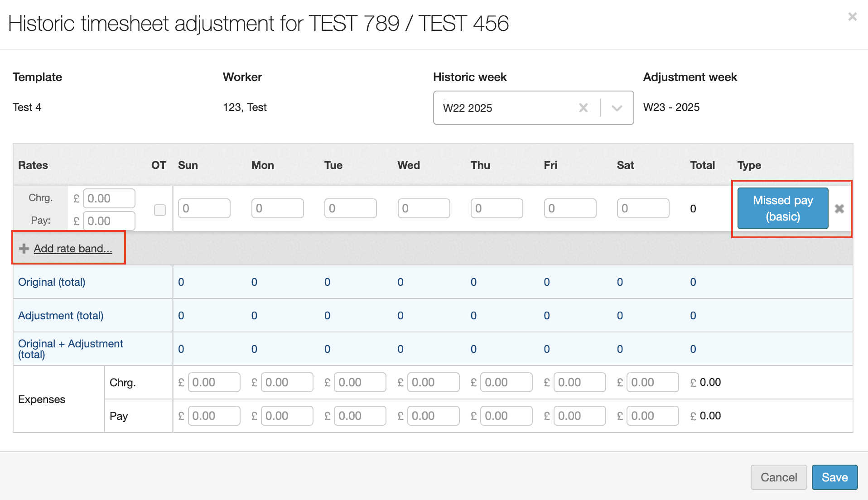
Task: Focus the Chrg. rate amount field
Action: 109,198
